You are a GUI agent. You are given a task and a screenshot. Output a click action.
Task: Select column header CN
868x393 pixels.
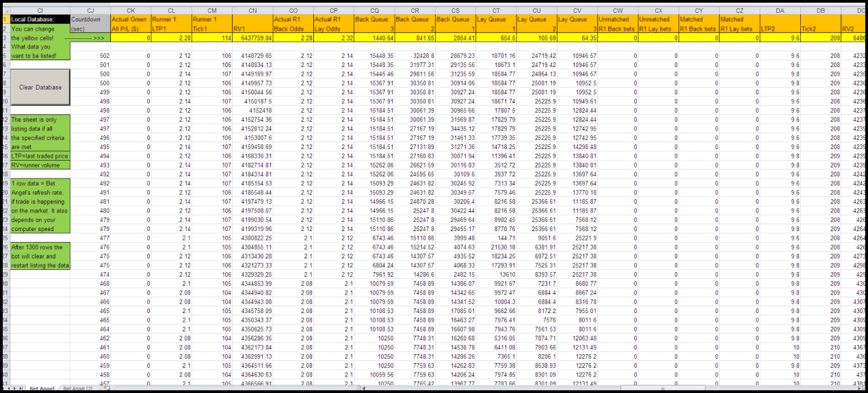click(x=252, y=11)
